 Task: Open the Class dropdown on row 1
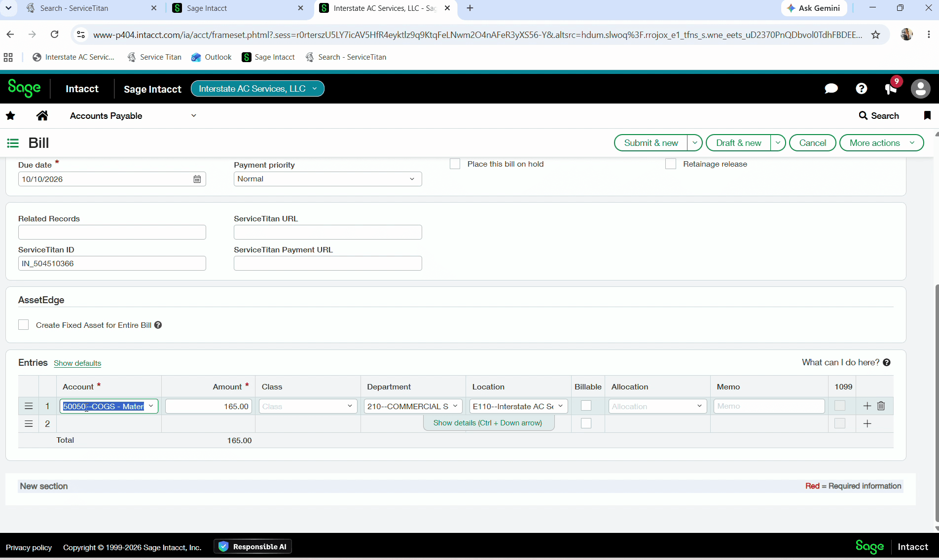click(x=350, y=406)
